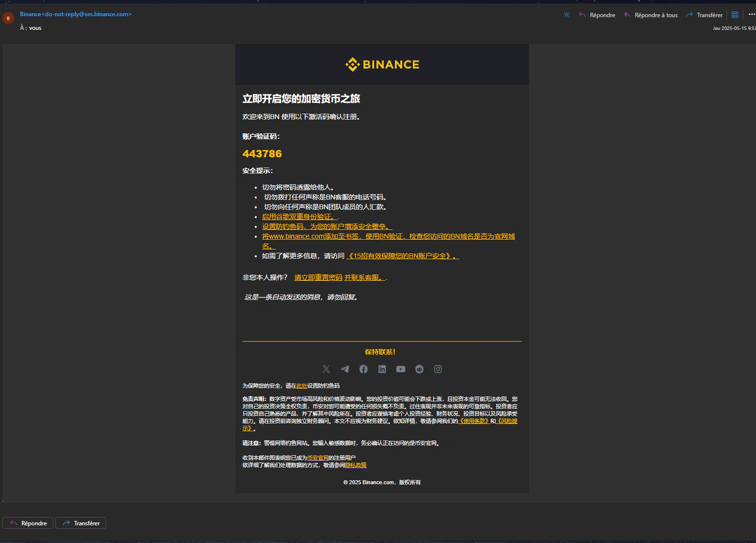Click © 2025 Binance.com footer text
Screen dimensions: 756x543
point(382,482)
